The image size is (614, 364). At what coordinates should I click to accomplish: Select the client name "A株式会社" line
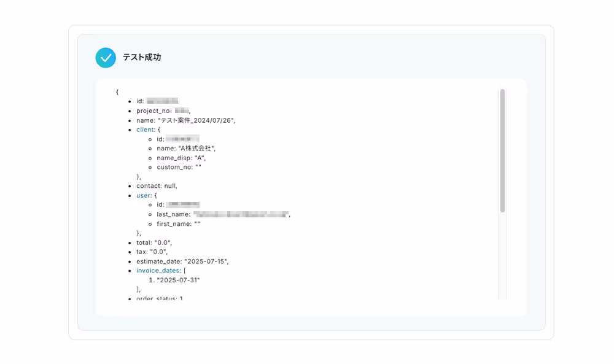tap(186, 149)
